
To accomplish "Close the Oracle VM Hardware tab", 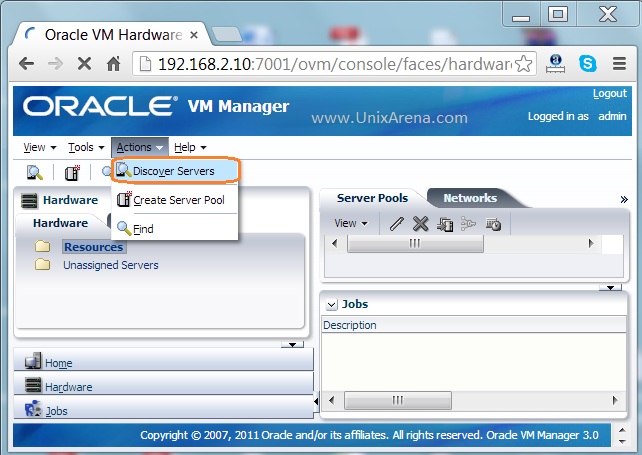I will (194, 35).
